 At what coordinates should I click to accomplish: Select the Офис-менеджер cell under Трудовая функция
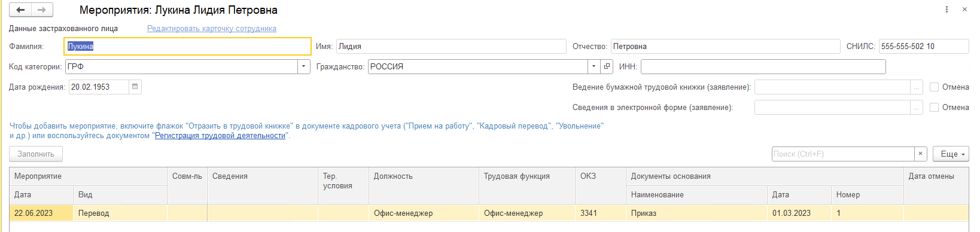point(526,213)
